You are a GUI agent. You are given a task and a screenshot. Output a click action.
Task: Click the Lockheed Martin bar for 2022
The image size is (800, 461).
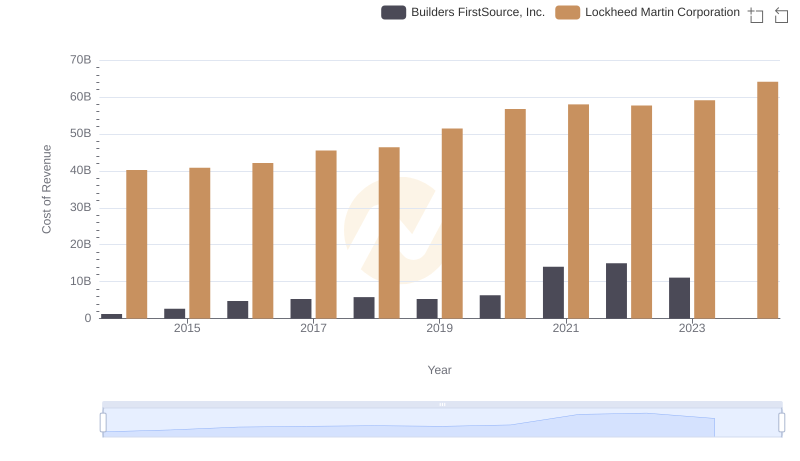(641, 212)
